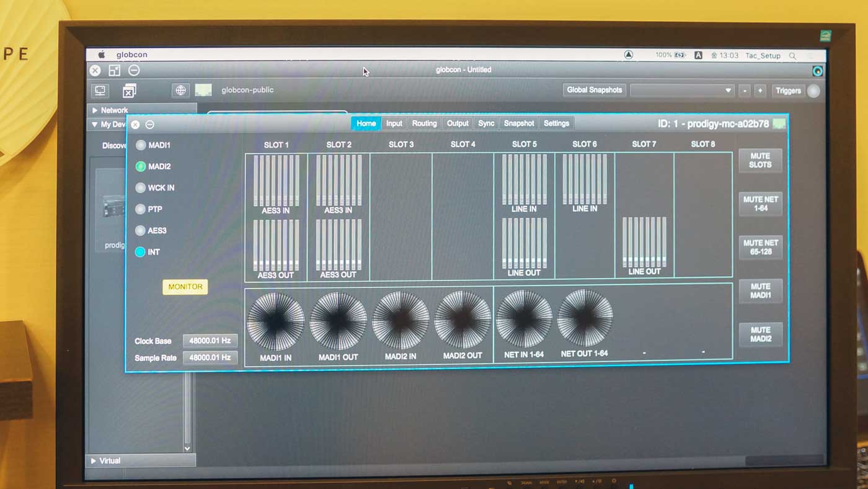
Task: Click the SLOT 3 header label
Action: click(401, 145)
